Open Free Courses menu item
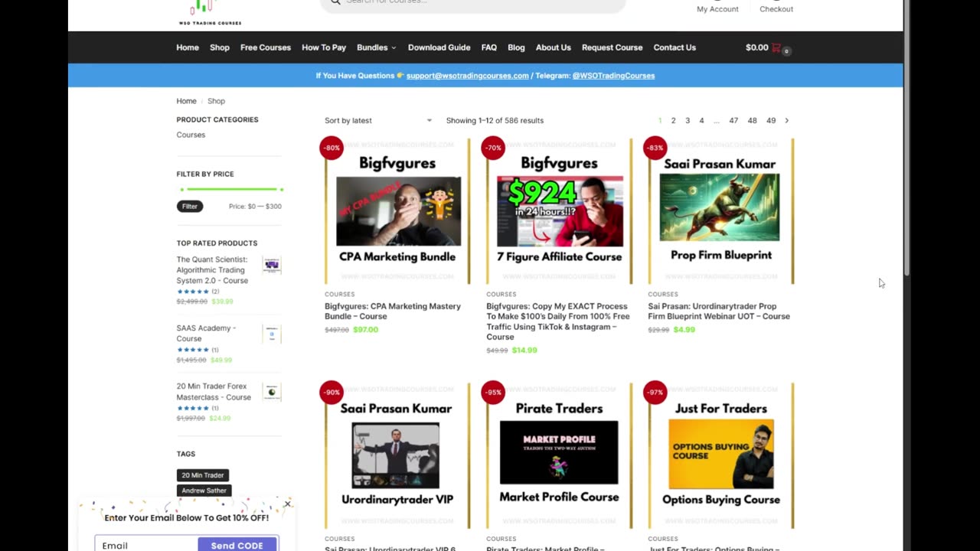Viewport: 980px width, 551px height. [x=266, y=47]
